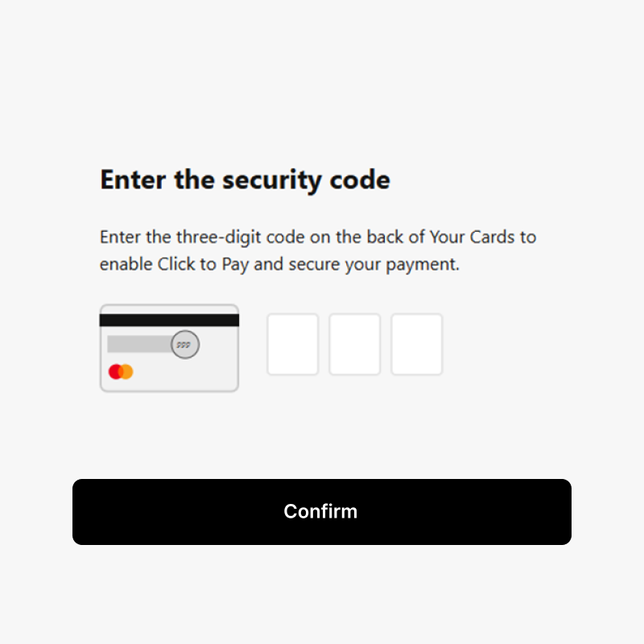644x644 pixels.
Task: Click the black magnetic stripe on card
Action: (169, 320)
